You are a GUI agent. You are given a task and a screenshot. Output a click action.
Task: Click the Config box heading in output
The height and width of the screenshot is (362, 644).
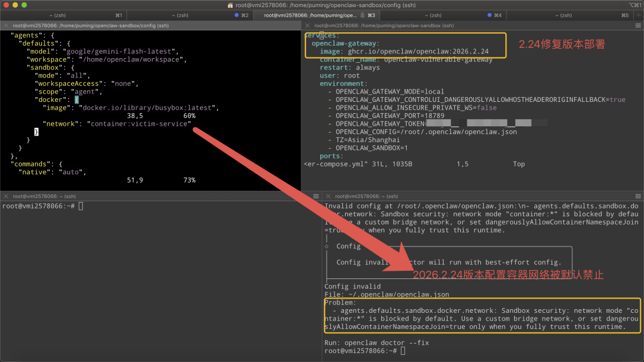click(x=348, y=246)
